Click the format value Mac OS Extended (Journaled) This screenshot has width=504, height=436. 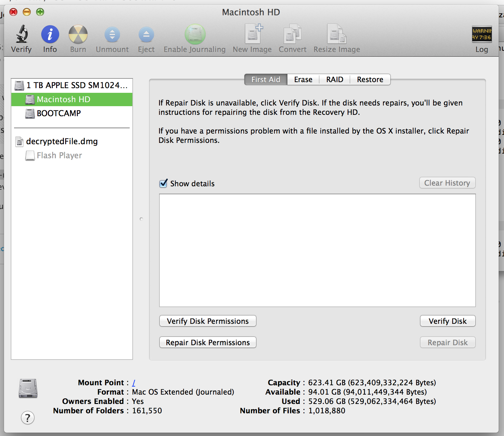coord(183,392)
